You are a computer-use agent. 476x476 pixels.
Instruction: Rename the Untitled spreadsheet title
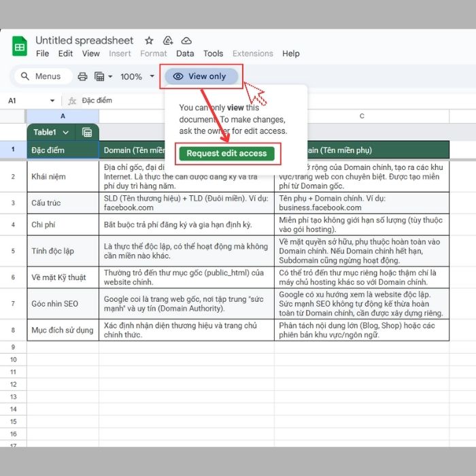[x=84, y=40]
